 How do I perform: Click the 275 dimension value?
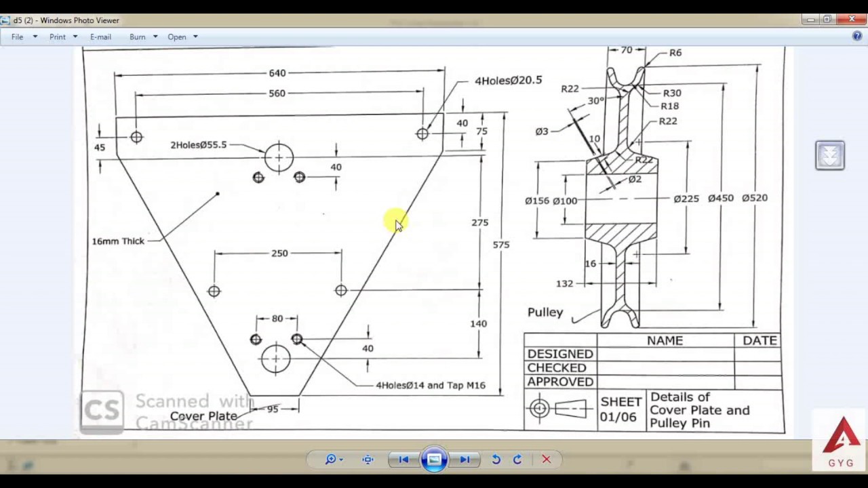point(479,222)
